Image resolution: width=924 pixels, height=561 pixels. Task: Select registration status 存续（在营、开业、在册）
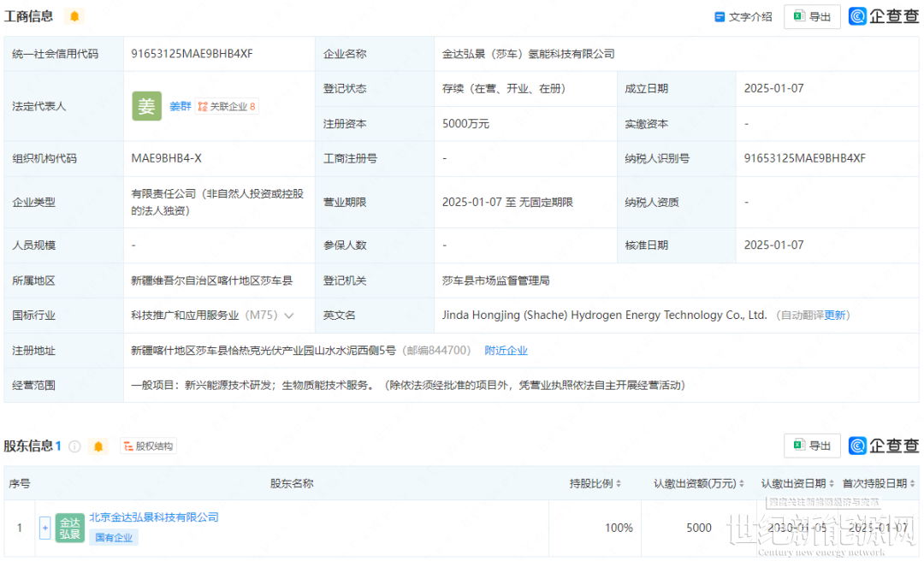504,88
